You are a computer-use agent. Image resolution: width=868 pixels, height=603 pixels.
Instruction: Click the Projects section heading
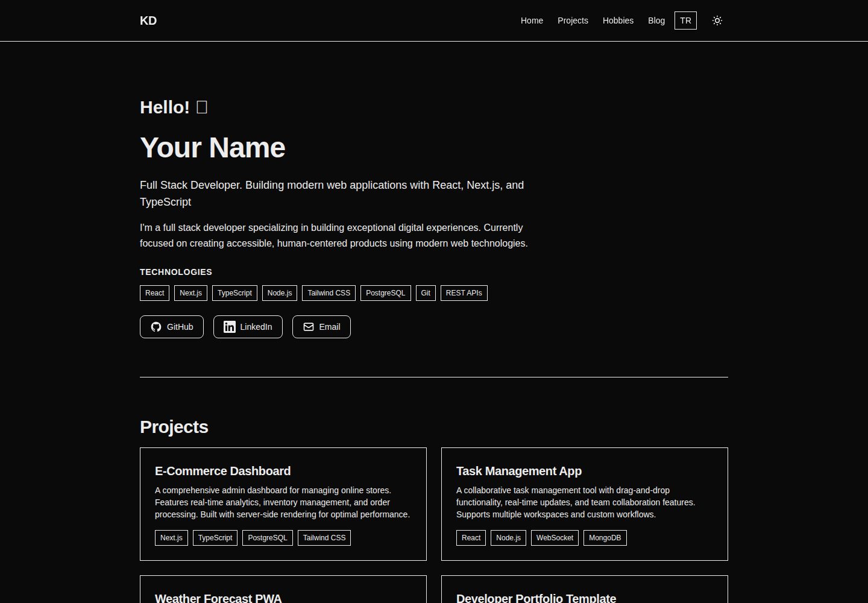point(174,427)
